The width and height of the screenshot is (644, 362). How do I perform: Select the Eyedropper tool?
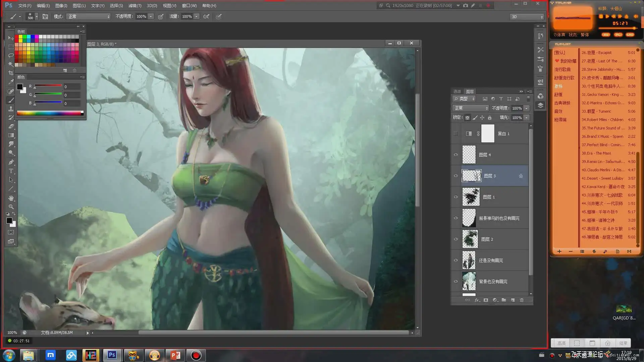pyautogui.click(x=11, y=82)
